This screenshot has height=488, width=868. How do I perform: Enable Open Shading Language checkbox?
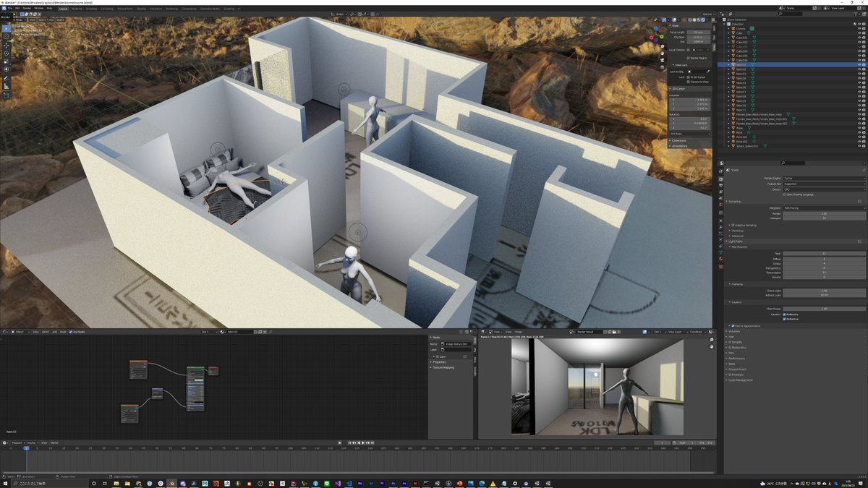pyautogui.click(x=784, y=194)
